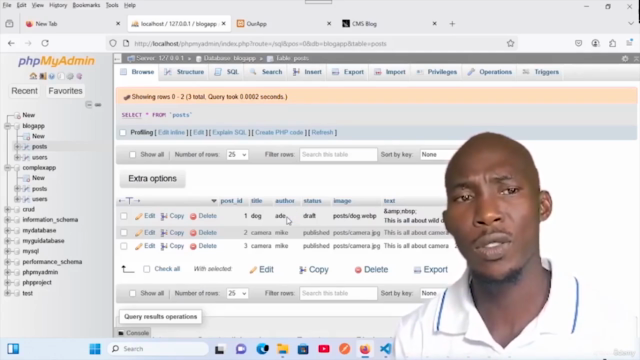Open the Bookmarks menu in Firefox
This screenshot has height=360, width=640.
(x=86, y=5)
